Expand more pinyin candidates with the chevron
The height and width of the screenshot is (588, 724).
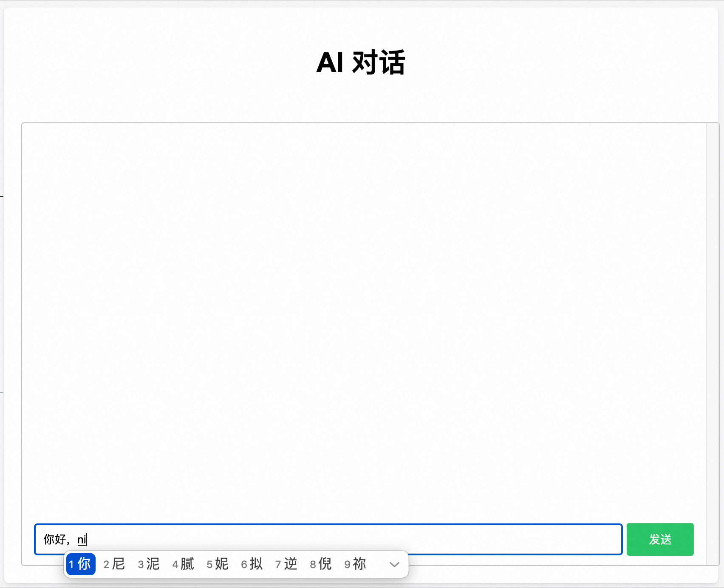395,565
